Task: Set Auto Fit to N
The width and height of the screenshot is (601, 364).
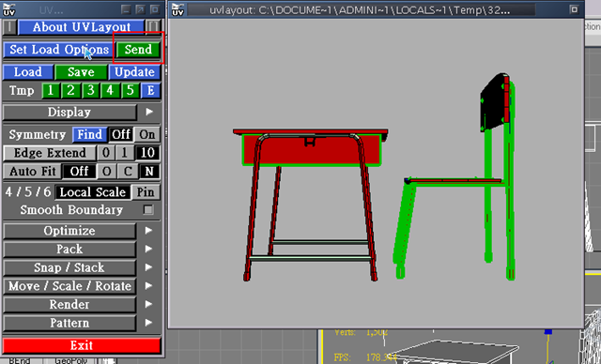Action: point(149,171)
